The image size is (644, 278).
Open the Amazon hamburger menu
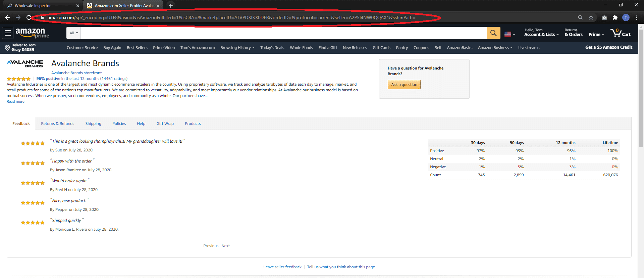(8, 33)
